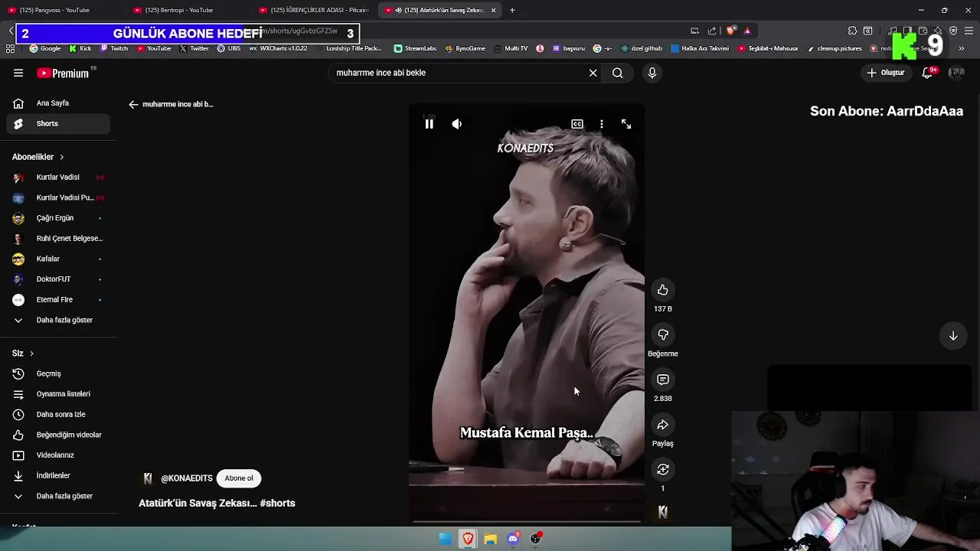Expand the Short to fullscreen
Image resolution: width=980 pixels, height=551 pixels.
(x=626, y=124)
